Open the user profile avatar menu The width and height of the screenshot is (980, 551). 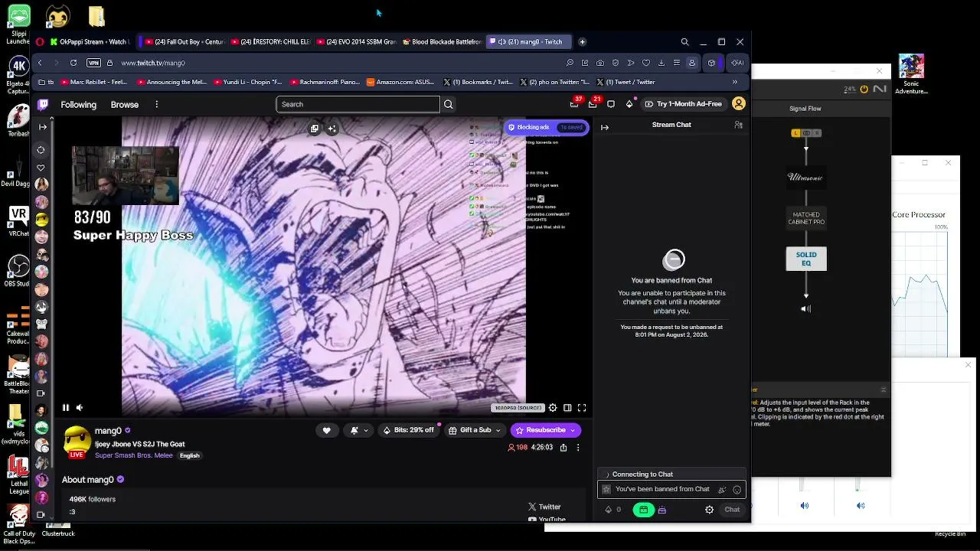click(739, 104)
